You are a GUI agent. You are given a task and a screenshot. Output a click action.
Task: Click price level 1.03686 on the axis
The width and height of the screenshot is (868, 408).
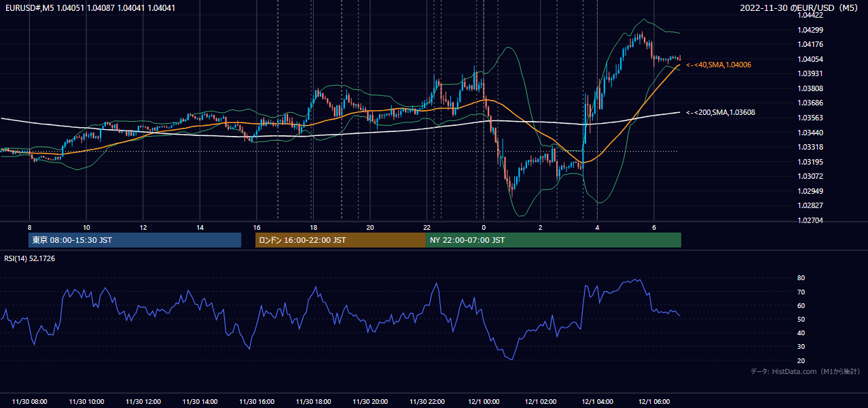810,103
